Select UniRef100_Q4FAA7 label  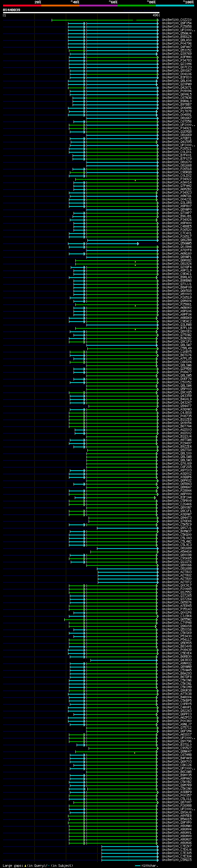click(177, 47)
